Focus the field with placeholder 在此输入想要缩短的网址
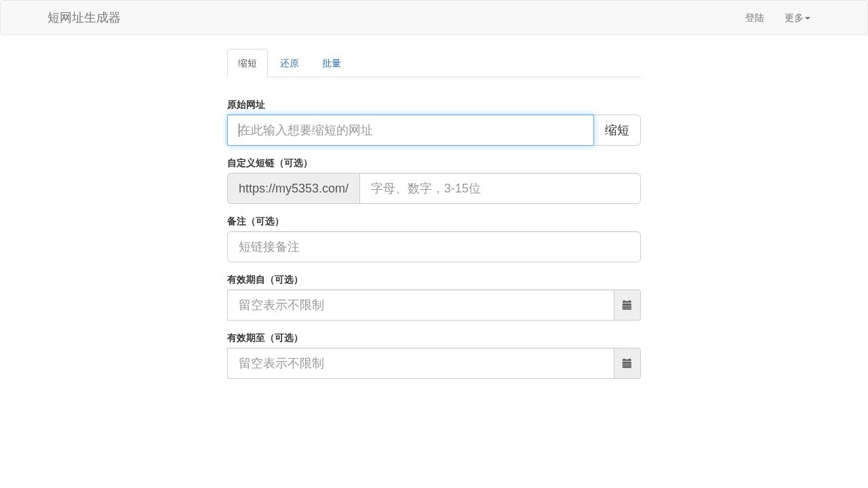Screen dimensions: 868x488 pos(410,130)
